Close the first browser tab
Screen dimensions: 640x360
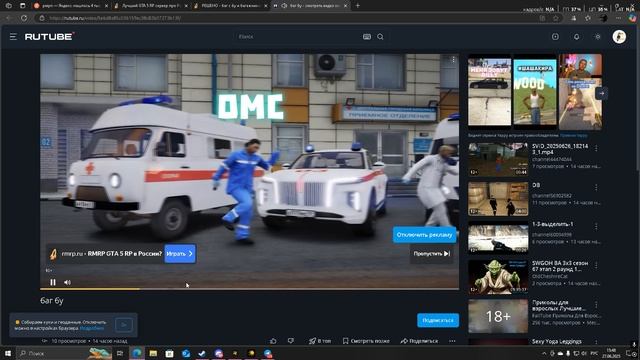point(107,6)
